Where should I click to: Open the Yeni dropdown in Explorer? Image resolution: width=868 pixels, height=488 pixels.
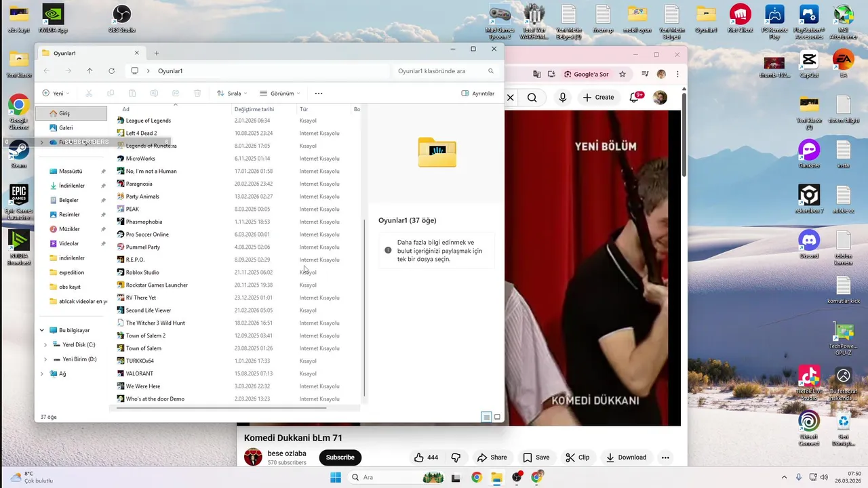[56, 94]
